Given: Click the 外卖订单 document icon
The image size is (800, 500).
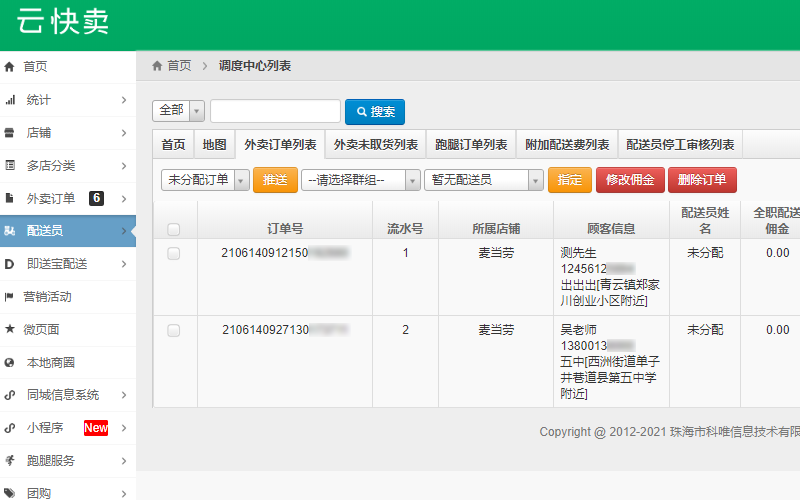Looking at the screenshot, I should pos(9,198).
